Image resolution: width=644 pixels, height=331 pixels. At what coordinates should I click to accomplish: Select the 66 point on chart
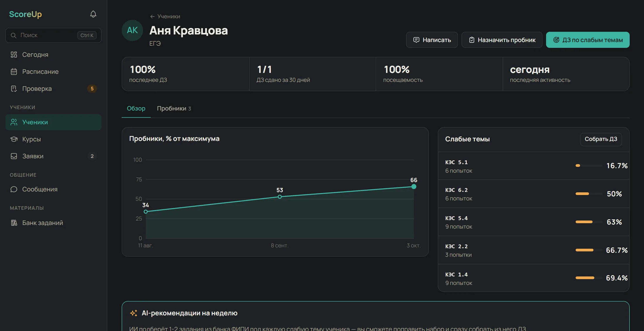tap(414, 186)
